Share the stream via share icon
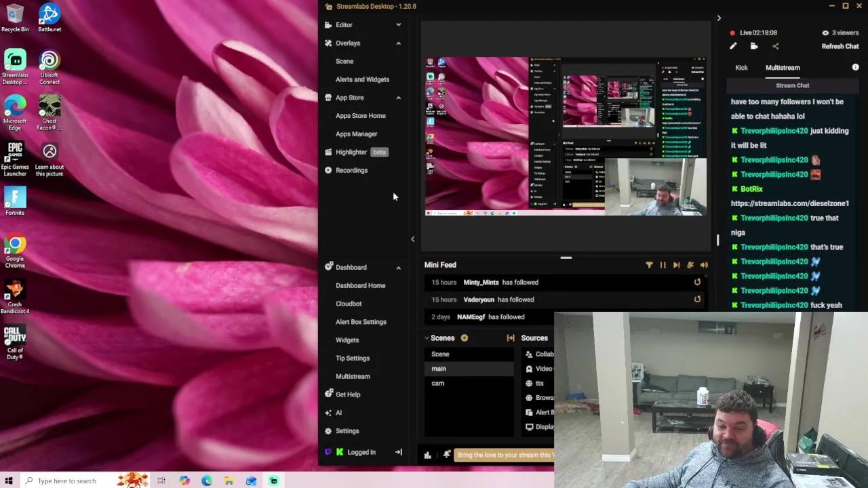Screen dimensions: 868x488 coord(776,46)
